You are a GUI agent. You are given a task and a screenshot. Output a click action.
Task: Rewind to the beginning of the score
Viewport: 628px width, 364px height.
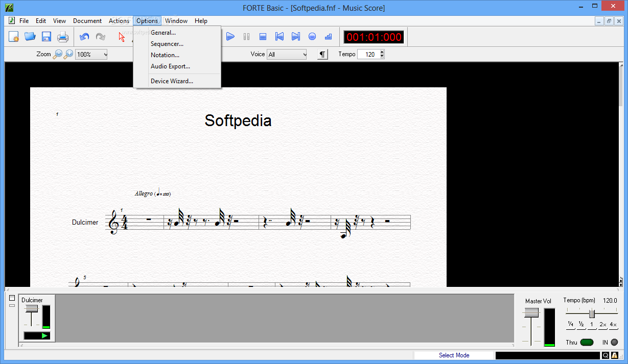point(280,37)
